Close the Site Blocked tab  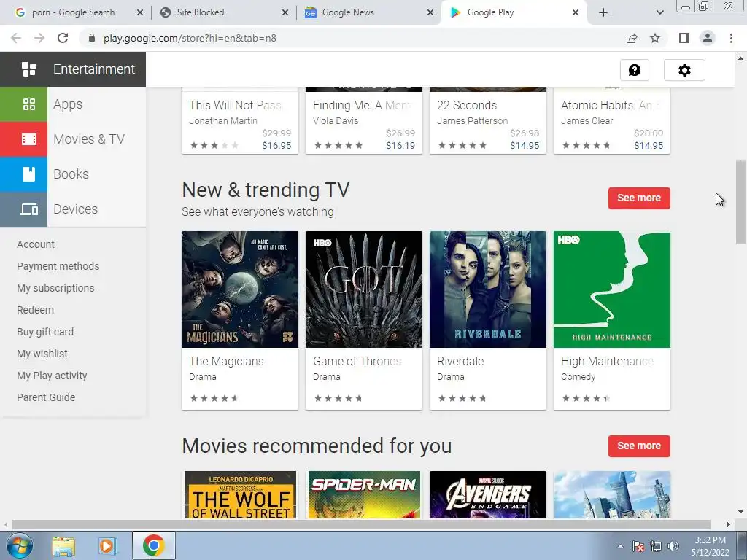[x=285, y=13]
